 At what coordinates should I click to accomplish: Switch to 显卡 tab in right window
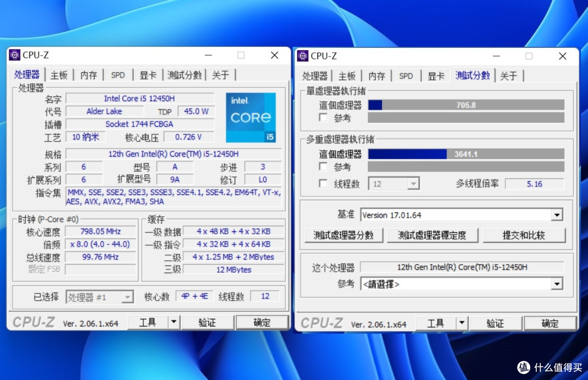click(x=436, y=76)
